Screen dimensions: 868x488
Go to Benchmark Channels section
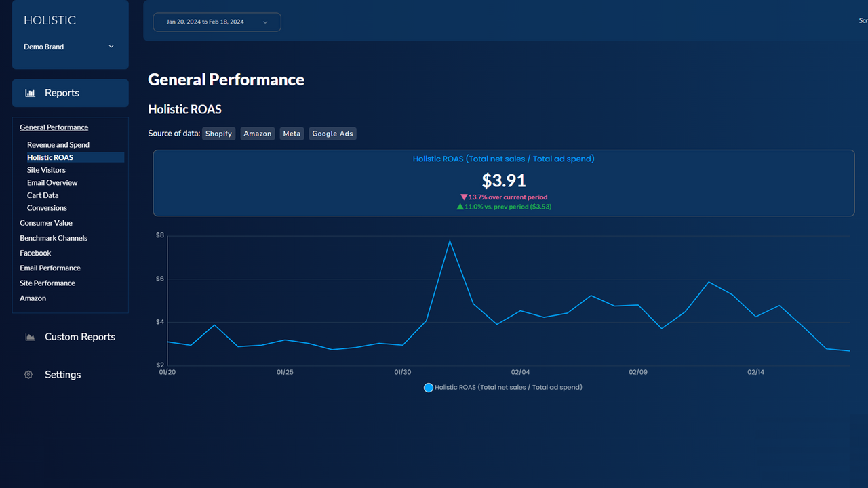[54, 238]
